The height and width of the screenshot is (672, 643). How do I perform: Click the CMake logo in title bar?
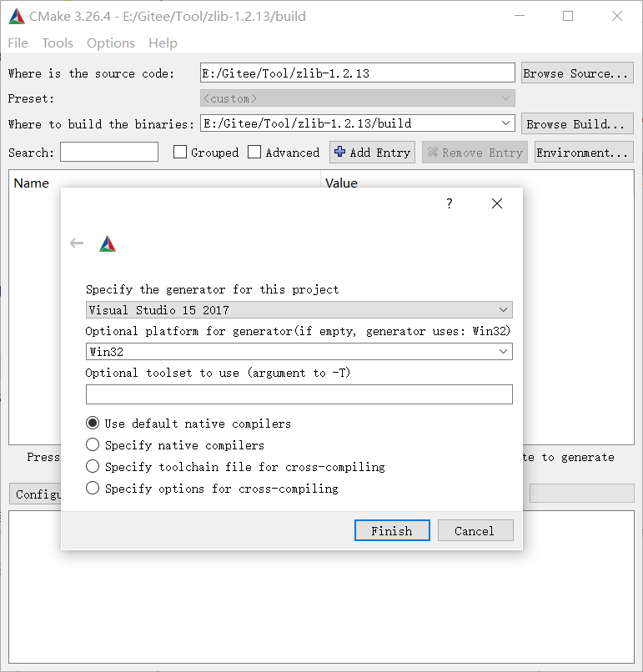point(17,17)
